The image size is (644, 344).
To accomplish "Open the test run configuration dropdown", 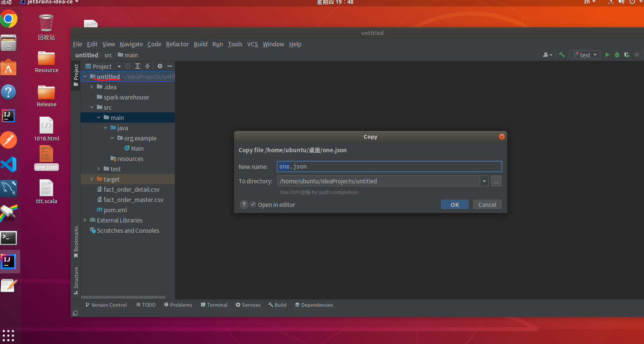I will (585, 55).
